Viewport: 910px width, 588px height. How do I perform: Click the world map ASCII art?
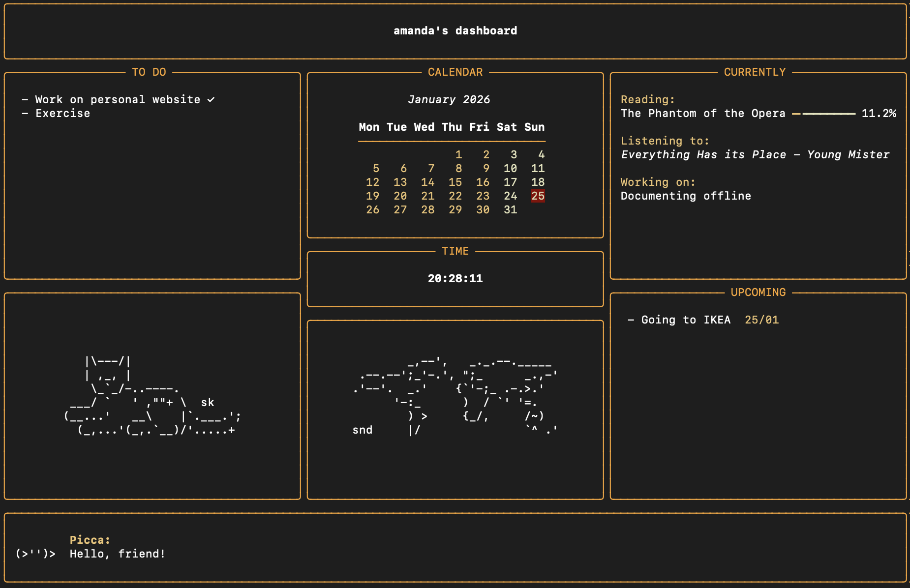point(455,396)
